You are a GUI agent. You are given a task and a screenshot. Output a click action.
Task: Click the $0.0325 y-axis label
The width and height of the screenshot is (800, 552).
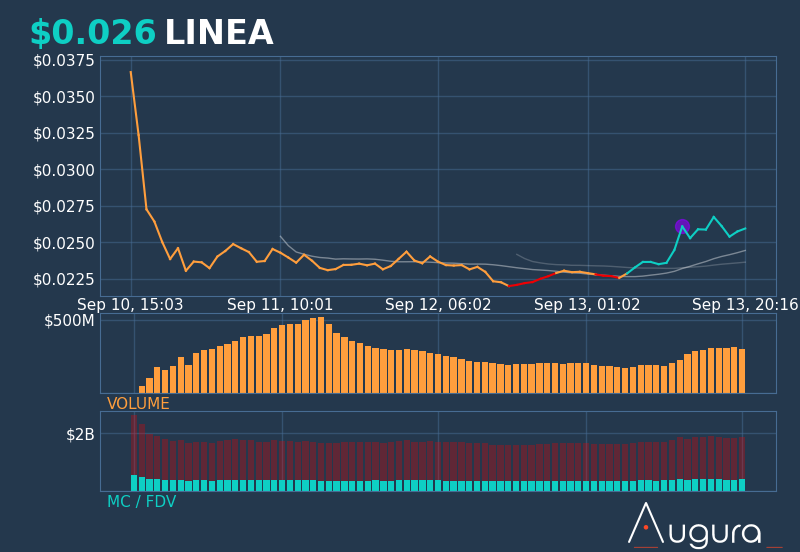point(64,134)
